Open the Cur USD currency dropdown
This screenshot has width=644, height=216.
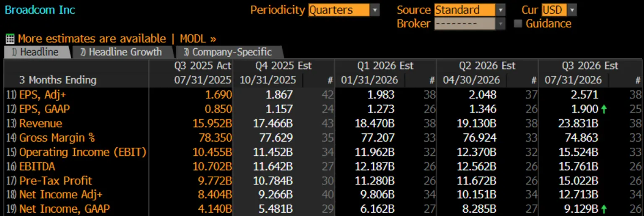[559, 10]
